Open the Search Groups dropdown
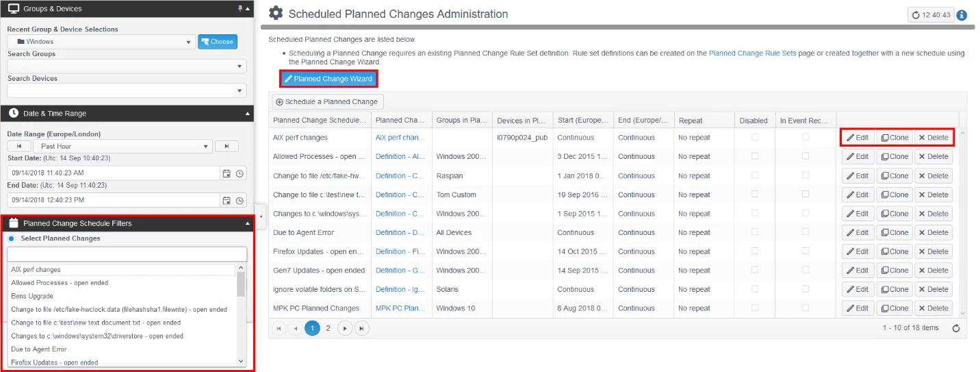This screenshot has height=372, width=980. (x=240, y=66)
